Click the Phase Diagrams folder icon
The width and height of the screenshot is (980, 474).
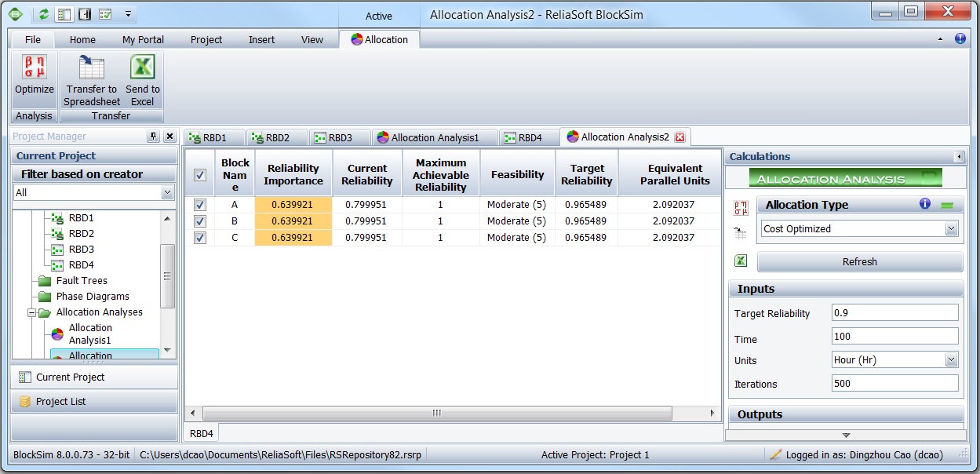(x=44, y=297)
